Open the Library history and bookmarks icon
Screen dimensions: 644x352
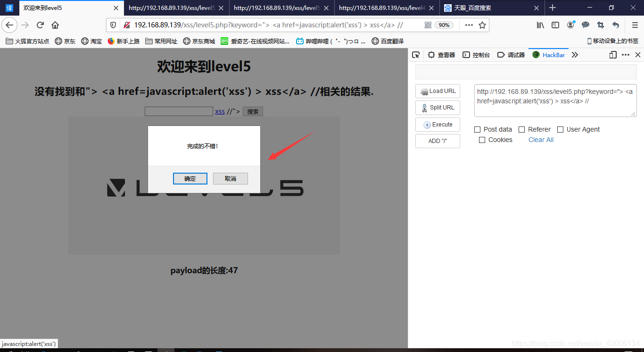[x=540, y=25]
